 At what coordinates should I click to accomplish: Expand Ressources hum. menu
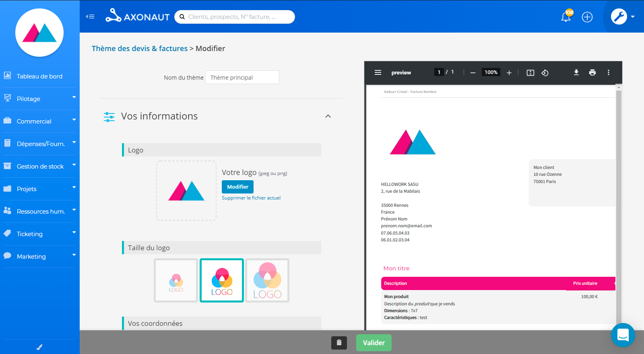click(x=39, y=211)
